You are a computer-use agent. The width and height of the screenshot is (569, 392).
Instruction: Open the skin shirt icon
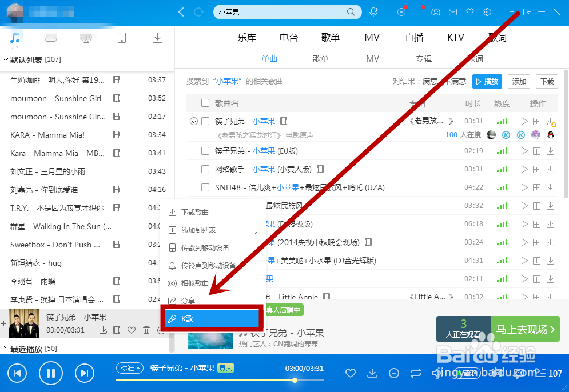pos(470,12)
